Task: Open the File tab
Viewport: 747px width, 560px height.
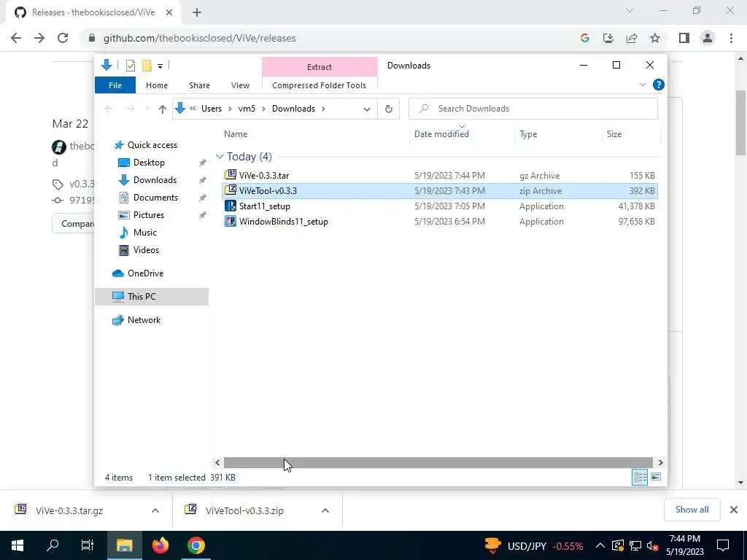Action: tap(115, 85)
